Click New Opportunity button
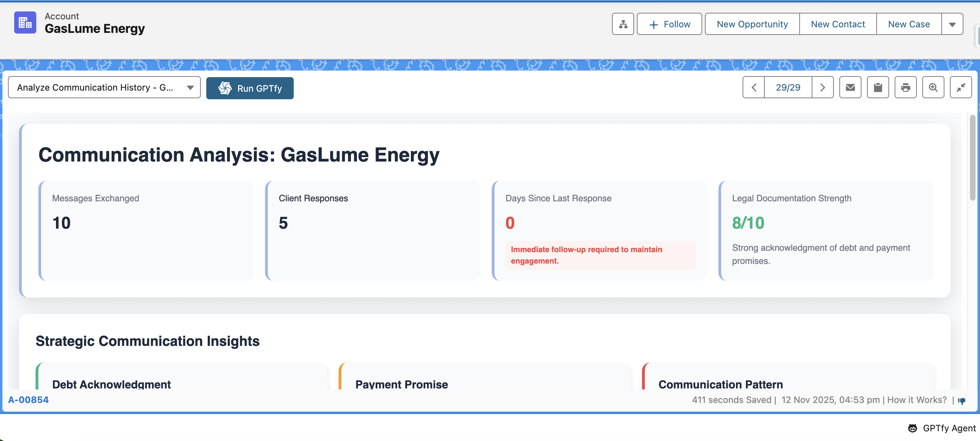980x441 pixels. coord(752,24)
